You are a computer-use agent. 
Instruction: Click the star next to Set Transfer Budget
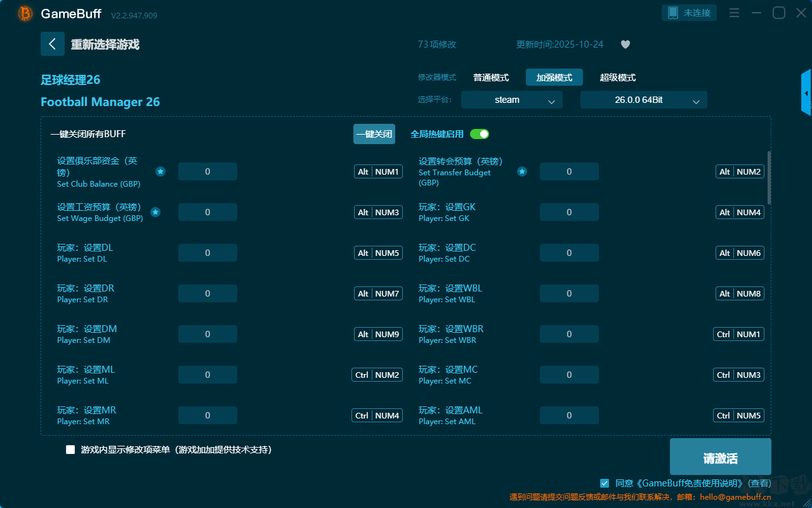click(521, 171)
